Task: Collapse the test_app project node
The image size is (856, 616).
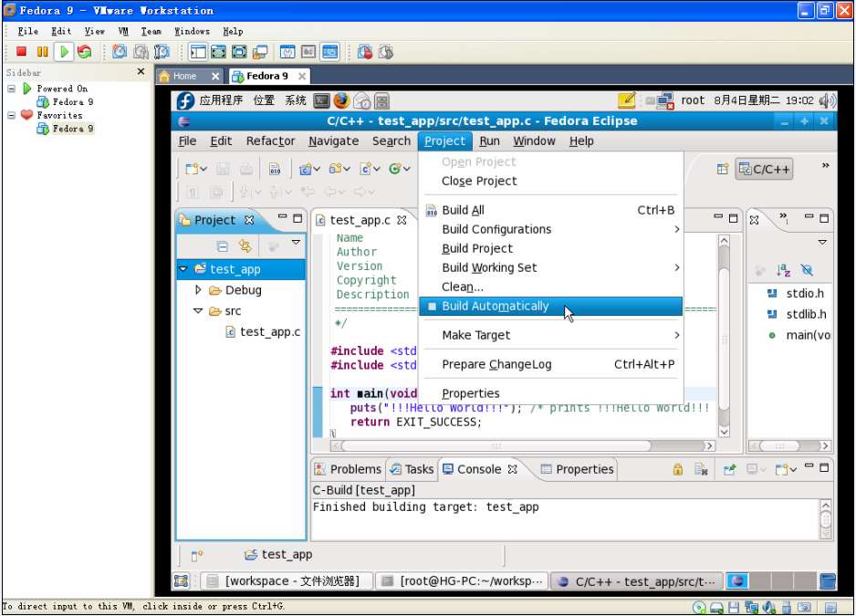Action: point(183,269)
